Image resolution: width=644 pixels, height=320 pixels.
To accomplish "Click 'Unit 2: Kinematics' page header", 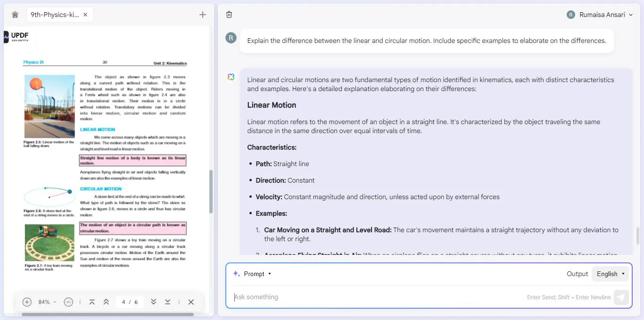I will [x=170, y=63].
